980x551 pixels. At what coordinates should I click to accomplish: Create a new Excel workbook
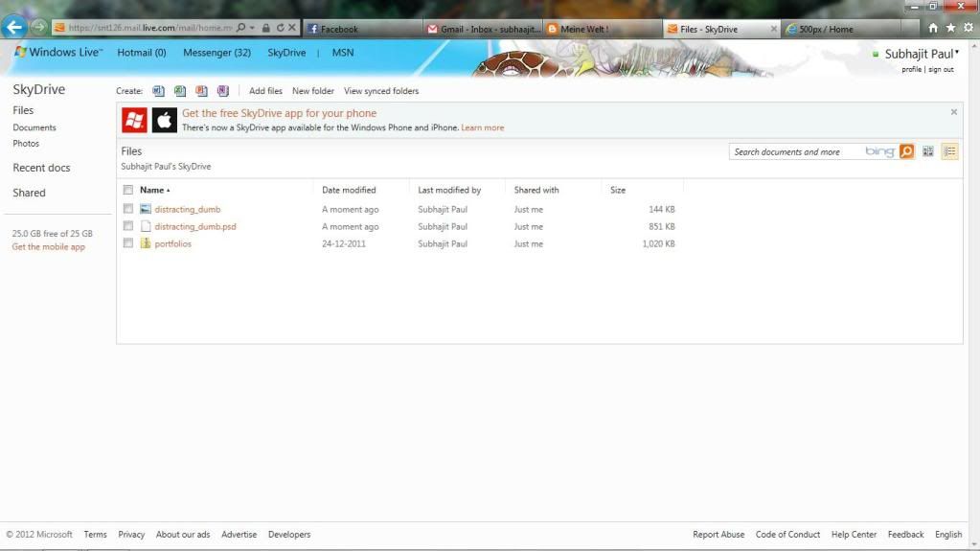click(x=180, y=91)
